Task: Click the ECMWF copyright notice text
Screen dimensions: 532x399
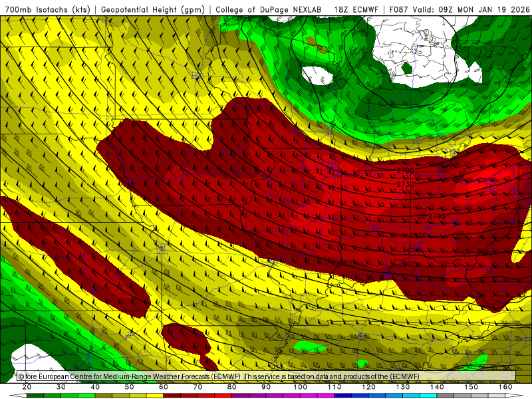Action: click(219, 376)
